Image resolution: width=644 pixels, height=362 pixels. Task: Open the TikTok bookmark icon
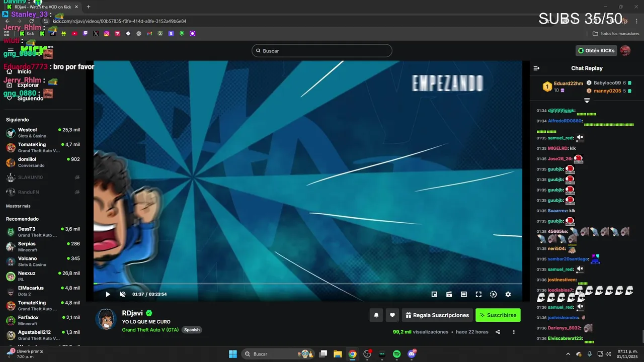click(53, 34)
